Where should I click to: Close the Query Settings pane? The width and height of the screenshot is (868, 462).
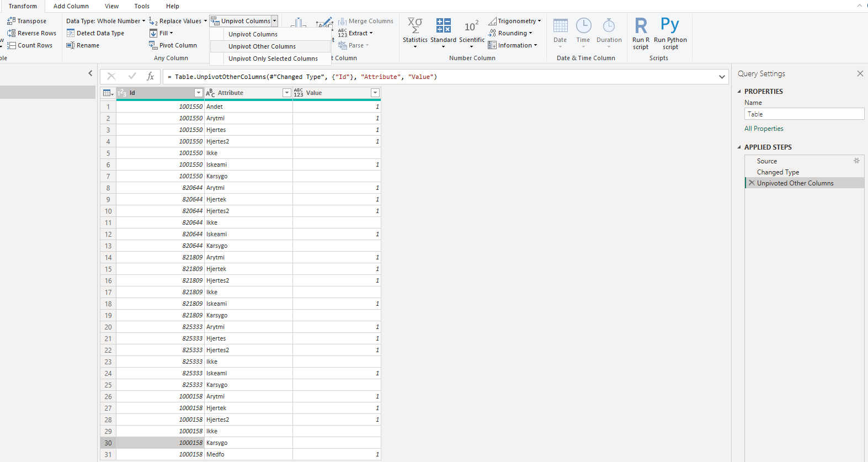(x=860, y=73)
